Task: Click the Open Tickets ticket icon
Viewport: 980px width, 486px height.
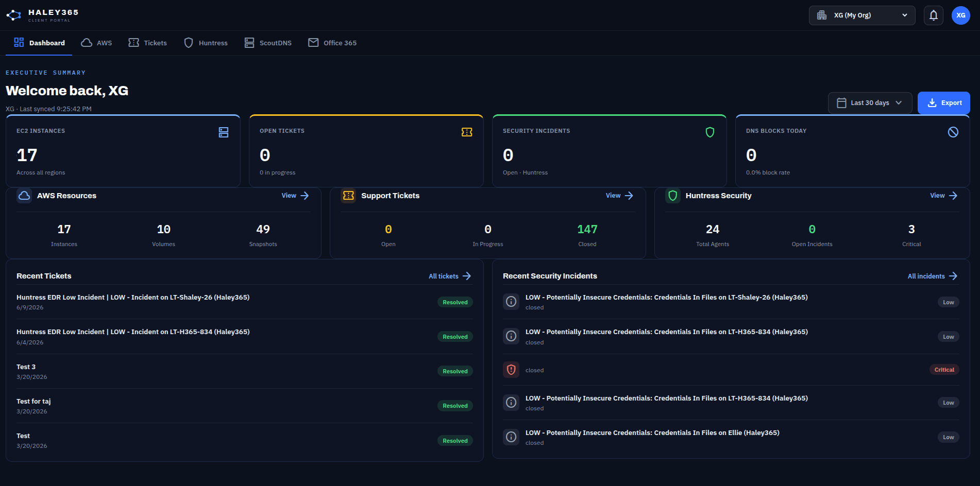Action: [x=467, y=132]
